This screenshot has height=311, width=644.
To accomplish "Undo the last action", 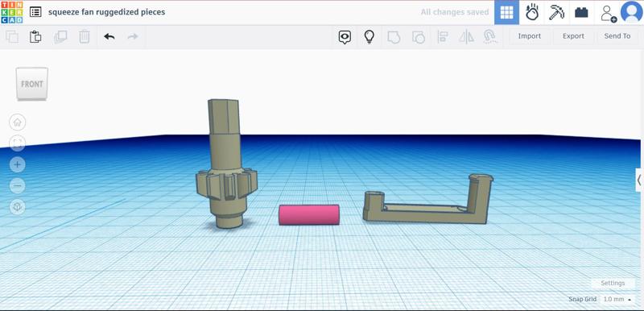I will point(109,36).
